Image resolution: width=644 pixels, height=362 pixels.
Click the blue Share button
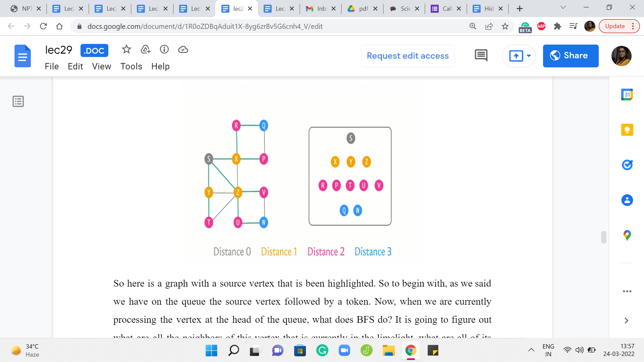tap(571, 56)
